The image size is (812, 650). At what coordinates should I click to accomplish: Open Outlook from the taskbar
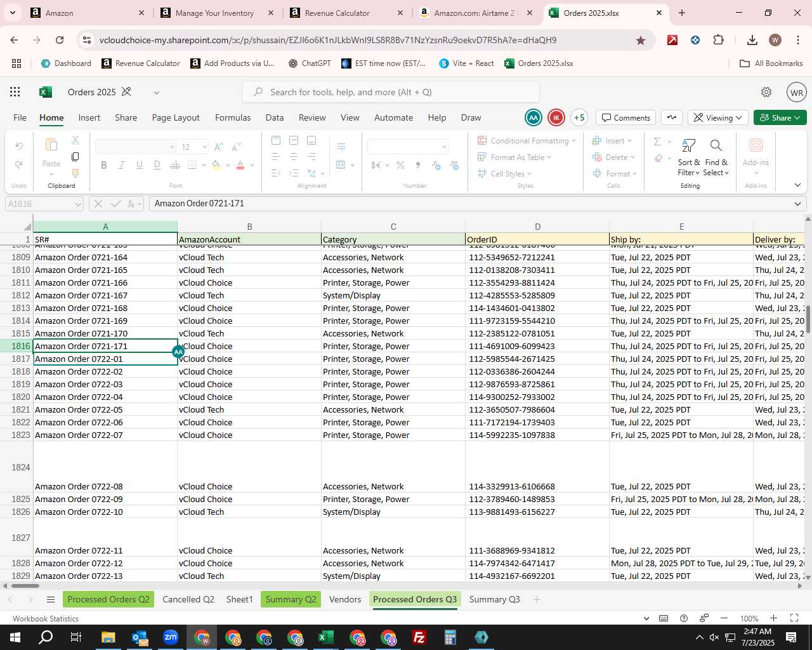pos(140,637)
